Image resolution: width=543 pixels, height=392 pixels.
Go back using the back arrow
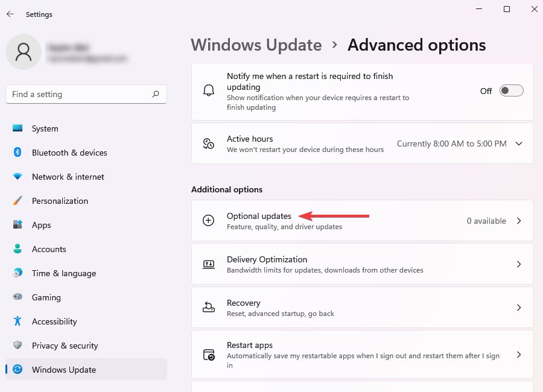pos(10,14)
